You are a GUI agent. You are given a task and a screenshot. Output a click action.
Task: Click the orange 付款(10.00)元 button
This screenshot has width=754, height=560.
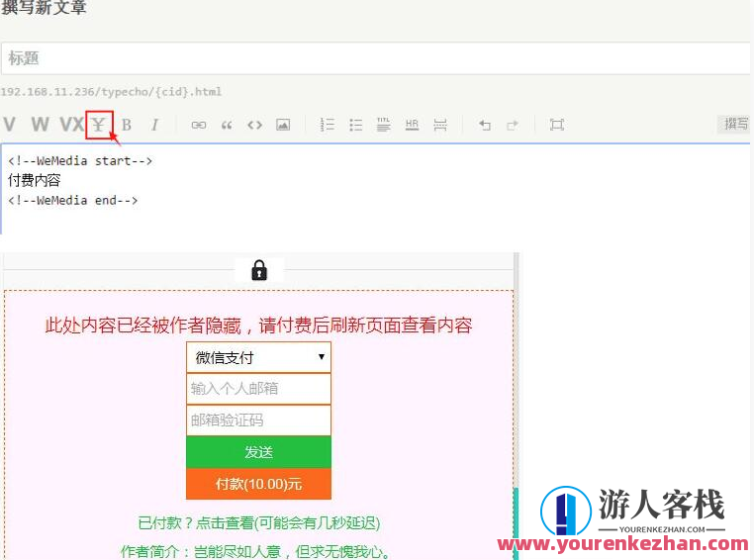pyautogui.click(x=258, y=484)
